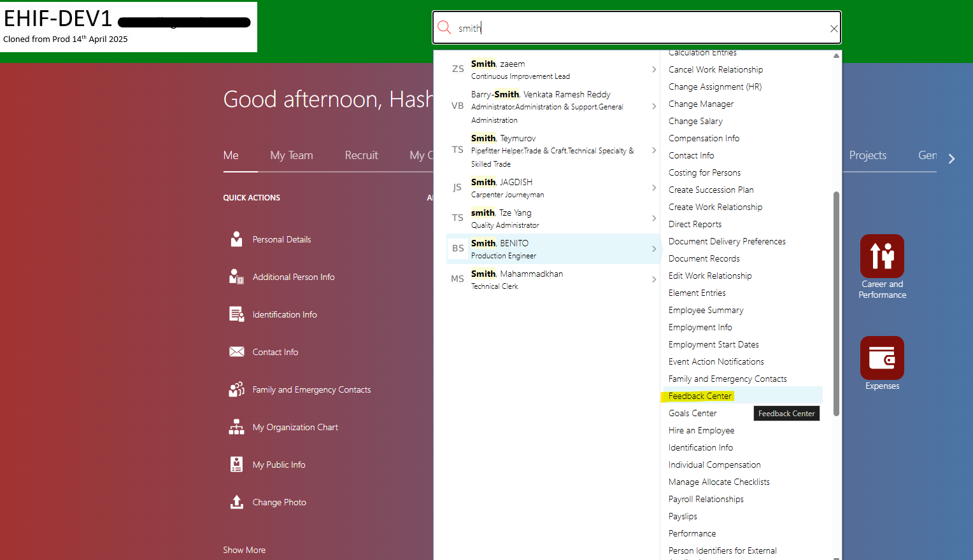Expand actions for Smith, Teymurov chevron
The height and width of the screenshot is (560, 973).
pyautogui.click(x=654, y=150)
